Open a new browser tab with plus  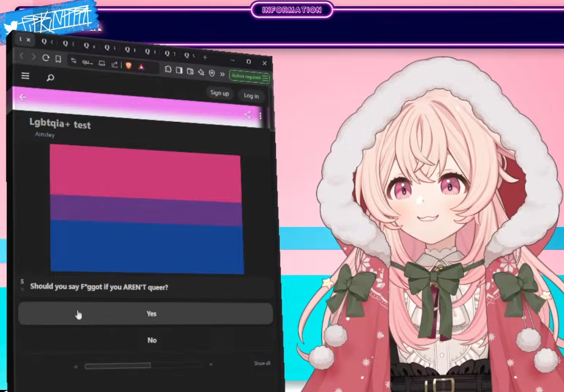pyautogui.click(x=205, y=57)
